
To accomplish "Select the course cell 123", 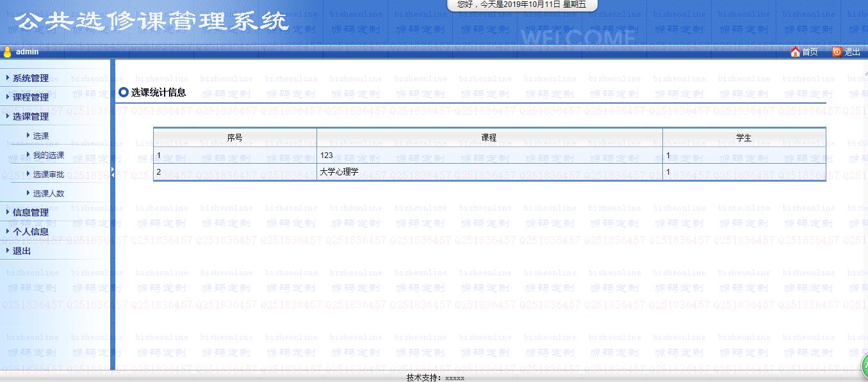I will click(489, 155).
